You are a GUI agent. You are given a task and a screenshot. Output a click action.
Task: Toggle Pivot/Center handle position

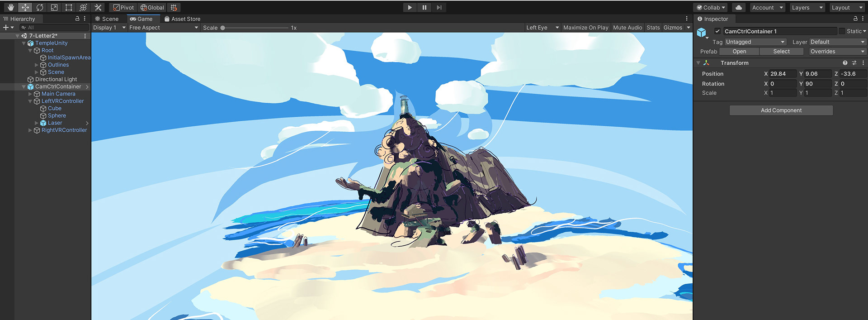(x=123, y=7)
